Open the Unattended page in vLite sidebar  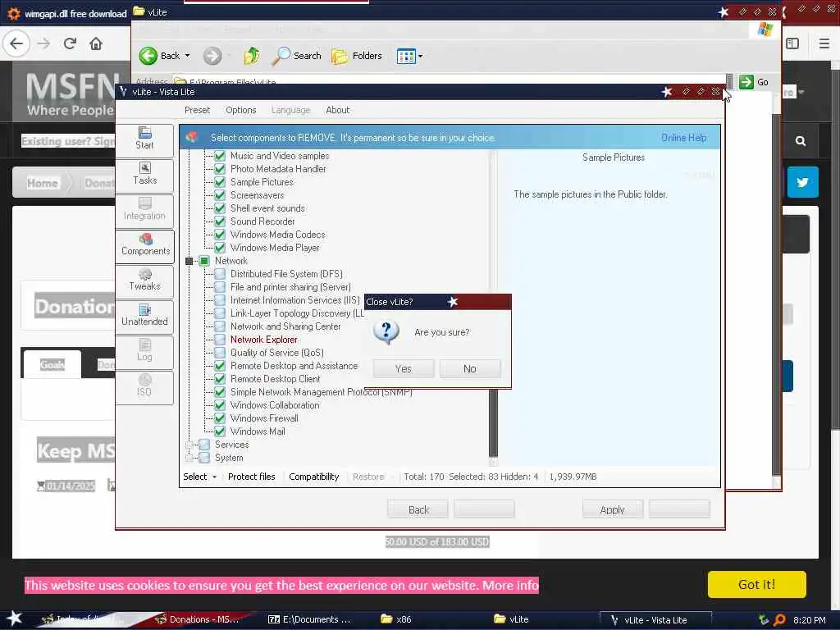coord(144,316)
